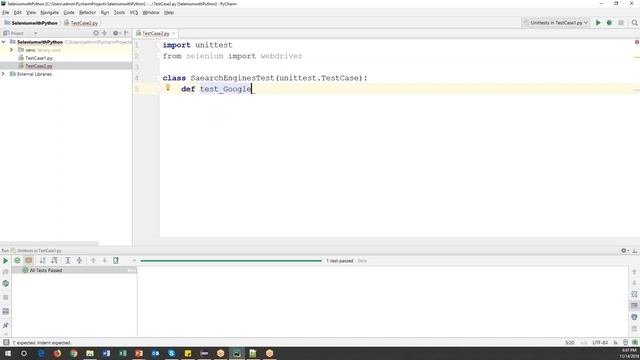Toggle auto-test icon in Run panel left strip
Image resolution: width=640 pixels, height=360 pixels.
5,283
